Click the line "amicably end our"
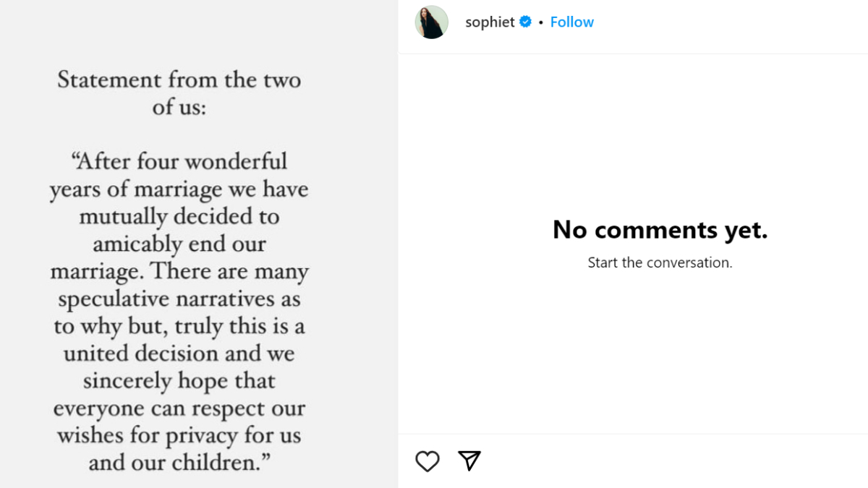Image resolution: width=868 pixels, height=488 pixels. coord(179,244)
